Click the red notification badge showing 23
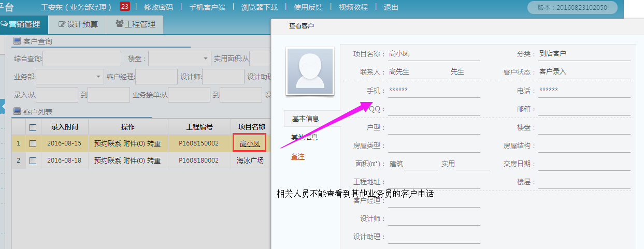The height and width of the screenshot is (249, 644). coord(125,7)
